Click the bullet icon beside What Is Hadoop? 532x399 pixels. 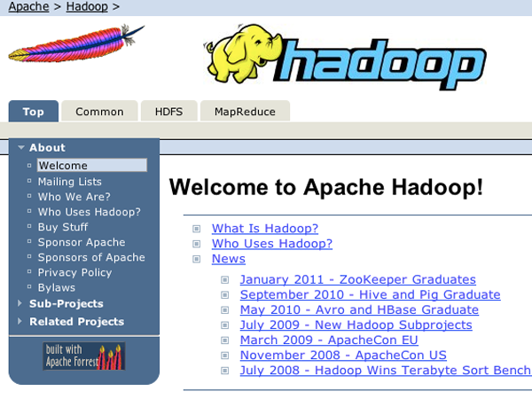click(x=197, y=229)
